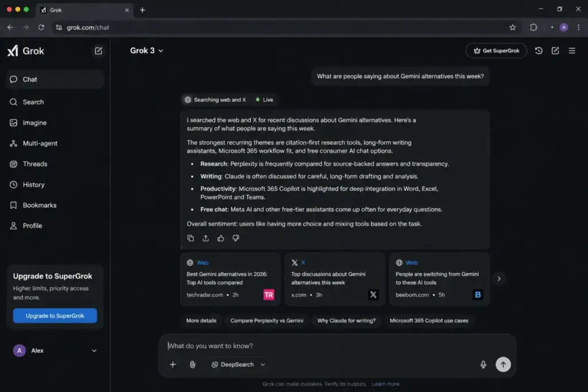Click the site info icon in address bar
The height and width of the screenshot is (392, 588).
59,28
